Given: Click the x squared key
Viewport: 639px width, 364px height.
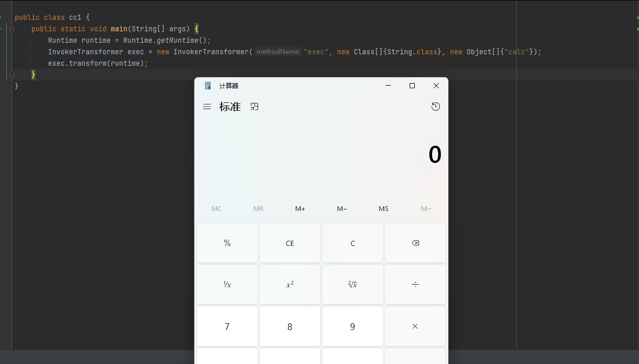Looking at the screenshot, I should [x=290, y=285].
